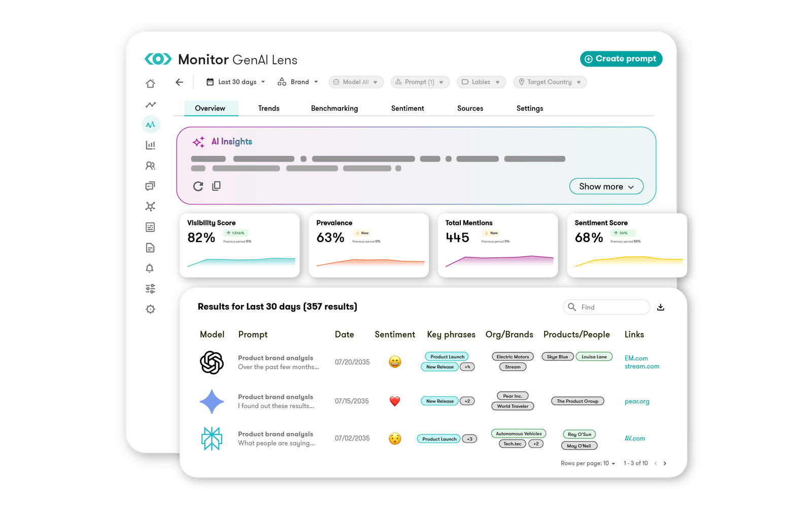Click the Find search field
Screen dimensions: 812x507
pos(606,307)
